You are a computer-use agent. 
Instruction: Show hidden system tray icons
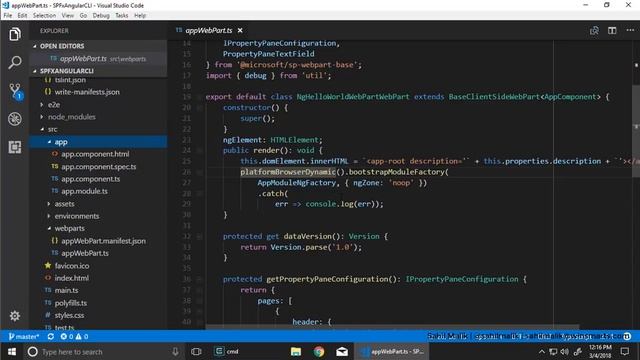[542, 351]
